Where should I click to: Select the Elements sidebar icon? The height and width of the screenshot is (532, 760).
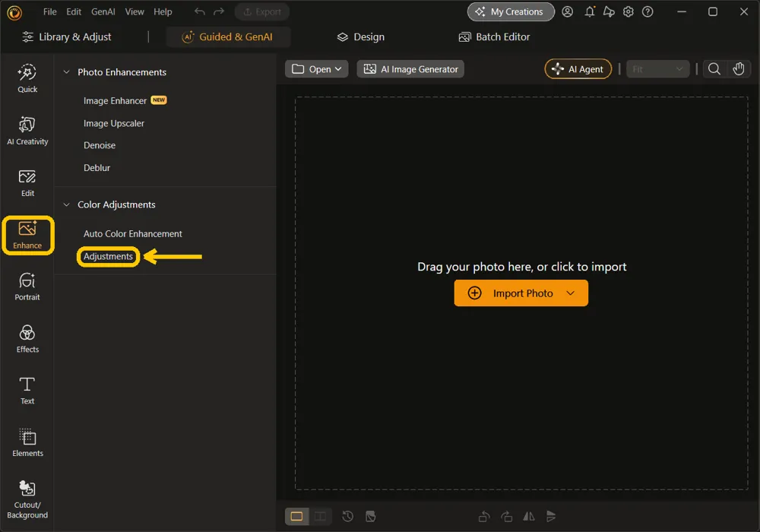click(27, 442)
